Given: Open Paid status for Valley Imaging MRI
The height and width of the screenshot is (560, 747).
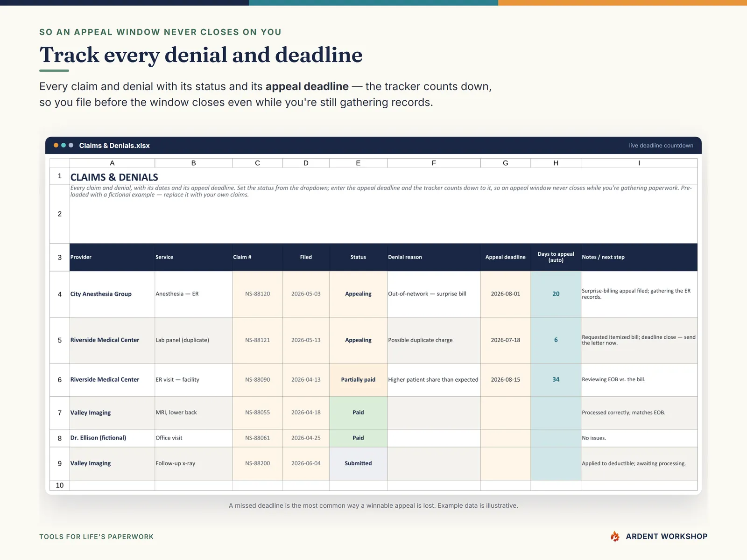Looking at the screenshot, I should (359, 413).
